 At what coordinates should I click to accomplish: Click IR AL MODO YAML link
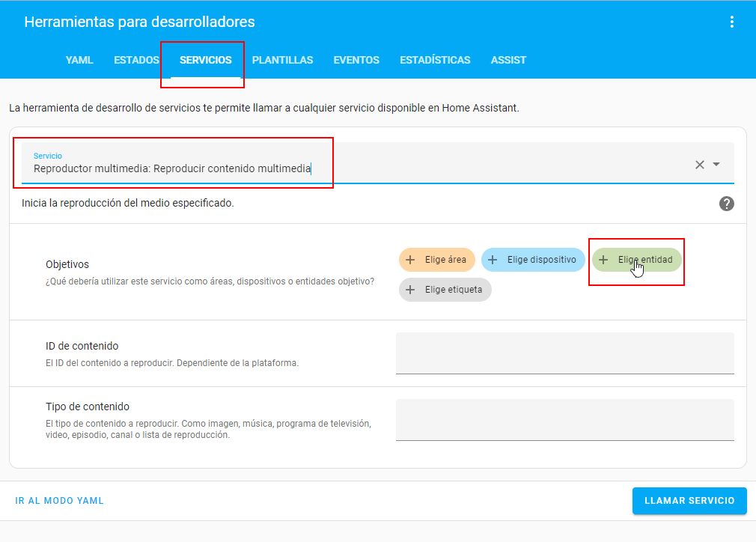(x=60, y=501)
